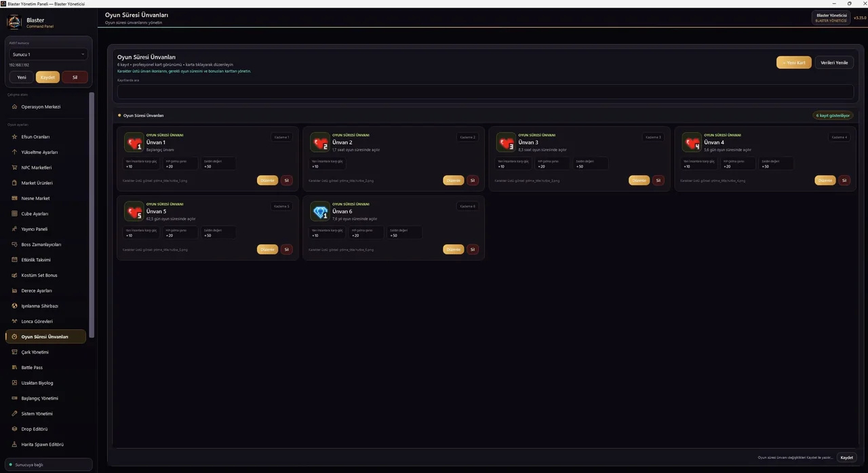Click the Blaster Yöneticisi profile badge
The height and width of the screenshot is (473, 868).
click(x=831, y=18)
